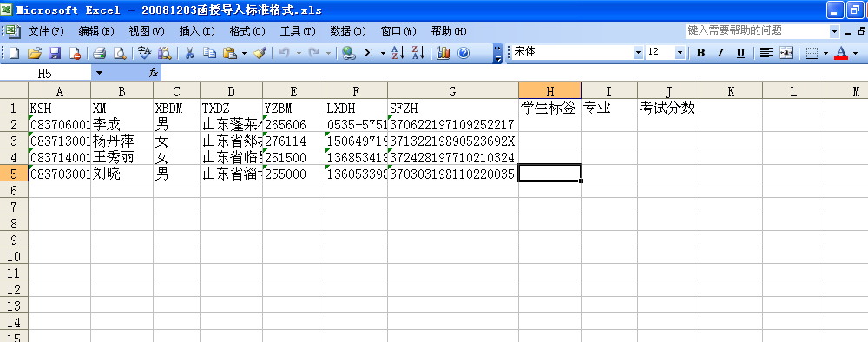The image size is (868, 342).
Task: Sort ascending with the A-Z icon
Action: pos(398,53)
